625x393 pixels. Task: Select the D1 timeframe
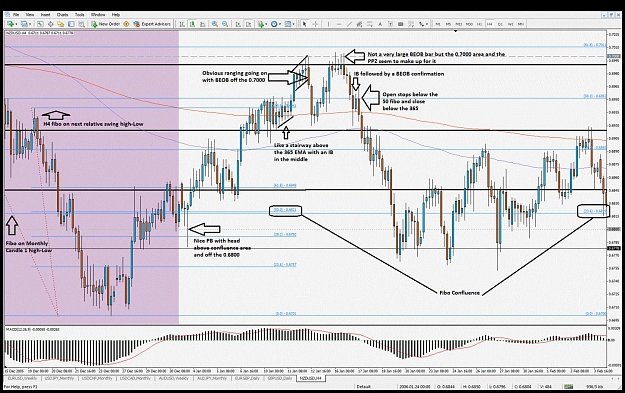(x=500, y=24)
